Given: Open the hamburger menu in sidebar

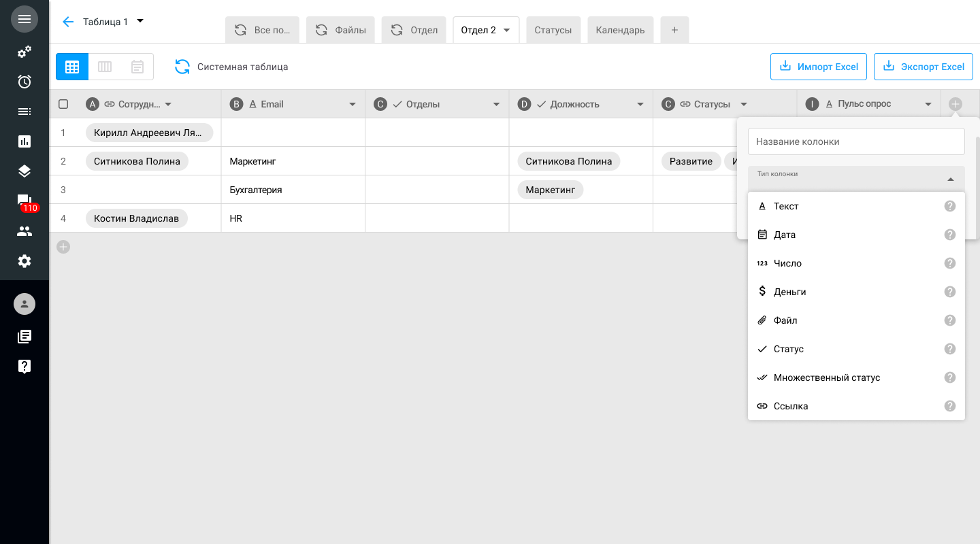Looking at the screenshot, I should click(x=24, y=19).
